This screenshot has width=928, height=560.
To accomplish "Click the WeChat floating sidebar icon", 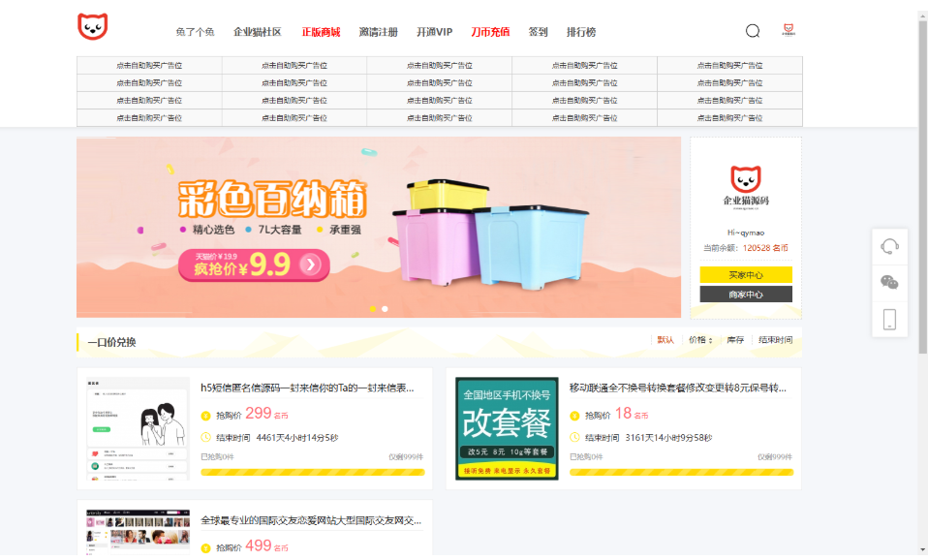I will coord(889,282).
